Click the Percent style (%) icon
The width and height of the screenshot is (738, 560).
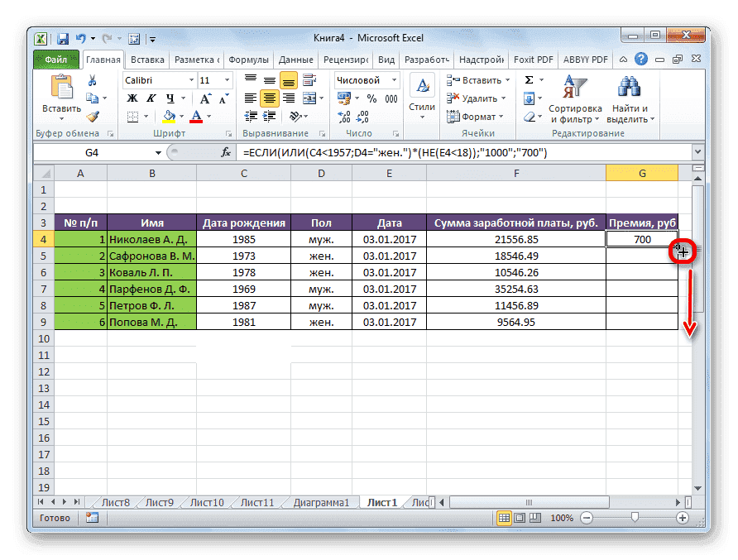pos(372,98)
